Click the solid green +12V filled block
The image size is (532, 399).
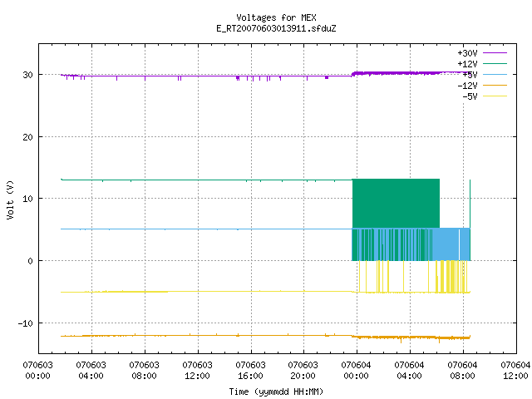click(x=396, y=203)
